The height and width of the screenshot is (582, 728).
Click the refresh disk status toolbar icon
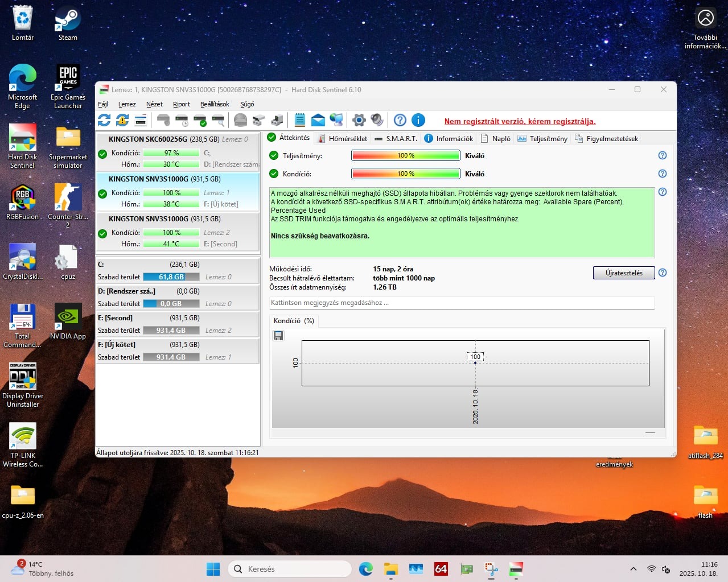click(104, 120)
